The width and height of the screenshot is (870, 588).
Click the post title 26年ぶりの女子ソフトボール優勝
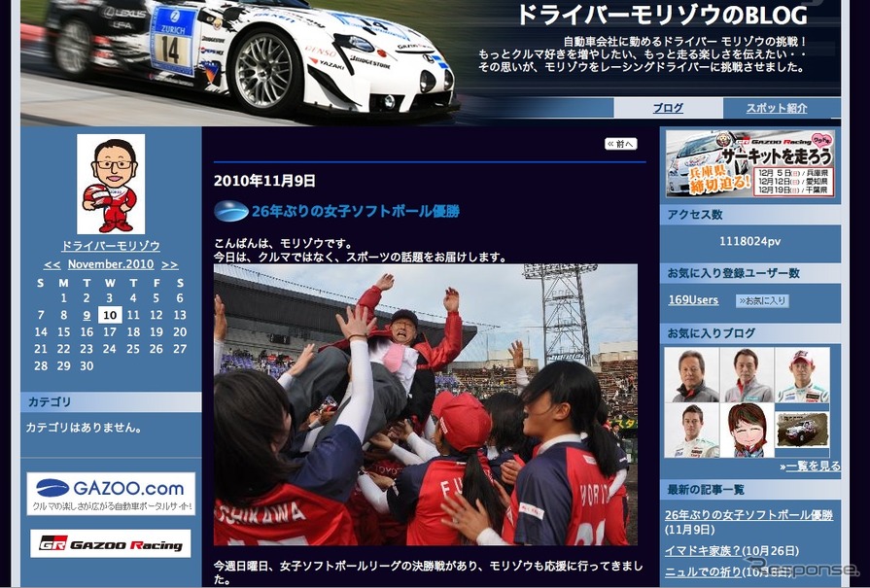coord(355,211)
